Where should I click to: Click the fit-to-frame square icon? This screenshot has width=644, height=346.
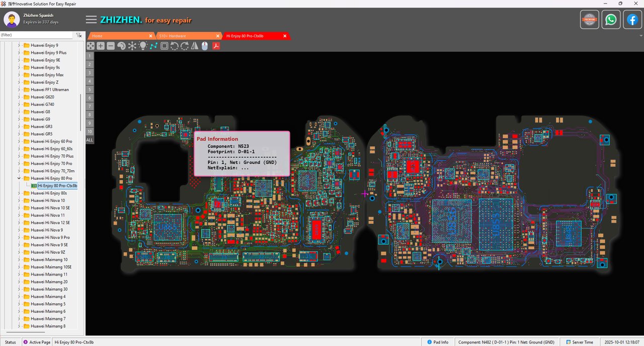(x=164, y=46)
